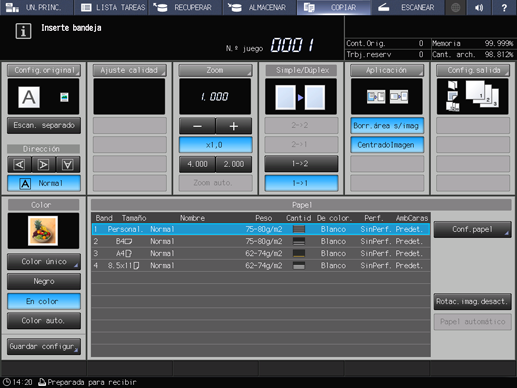Switch to the LISTA TAREAS tab
The height and width of the screenshot is (388, 517).
112,7
